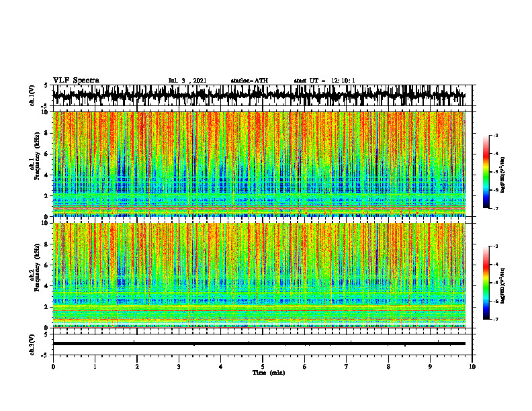The width and height of the screenshot is (532, 411).
Task: Click the "ch.3(V)" waveform axis label
Action: click(32, 345)
